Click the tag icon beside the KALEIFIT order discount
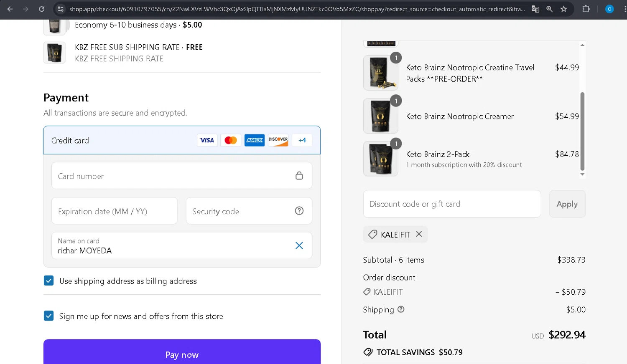 pos(367,292)
